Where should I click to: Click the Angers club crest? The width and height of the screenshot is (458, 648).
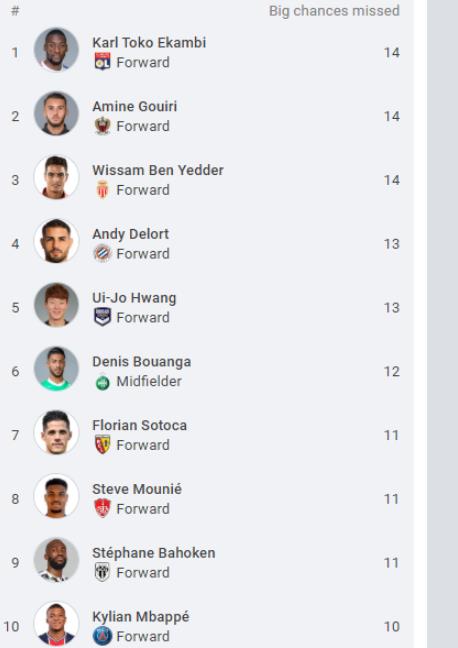[102, 572]
